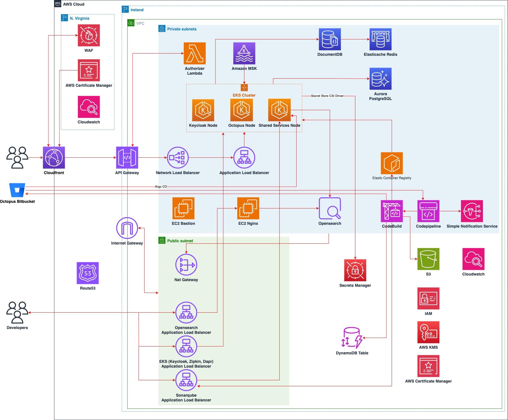Click the Opensearch Application Load Balancer icon

pos(186,312)
